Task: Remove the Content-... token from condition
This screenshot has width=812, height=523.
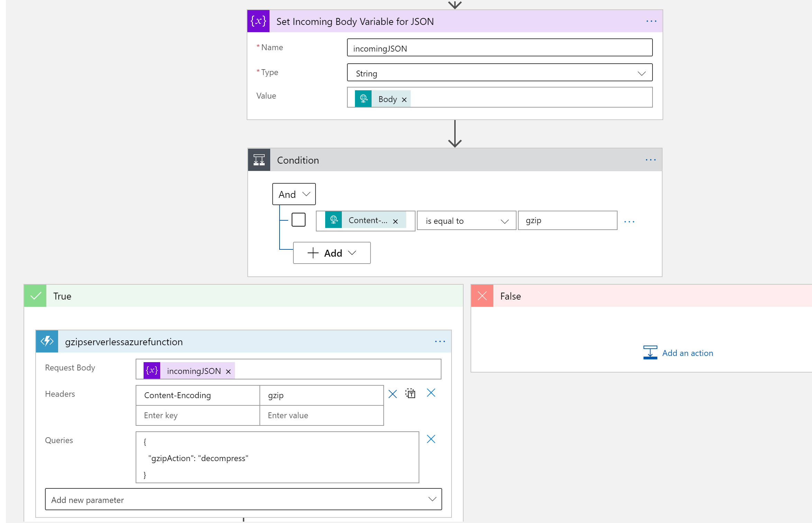Action: click(x=395, y=221)
